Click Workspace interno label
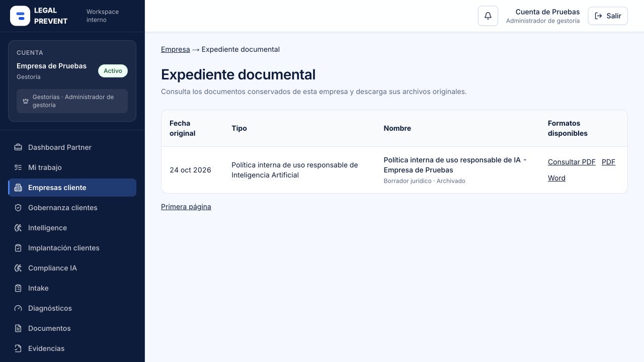Screen dimensions: 644x362 (103, 16)
